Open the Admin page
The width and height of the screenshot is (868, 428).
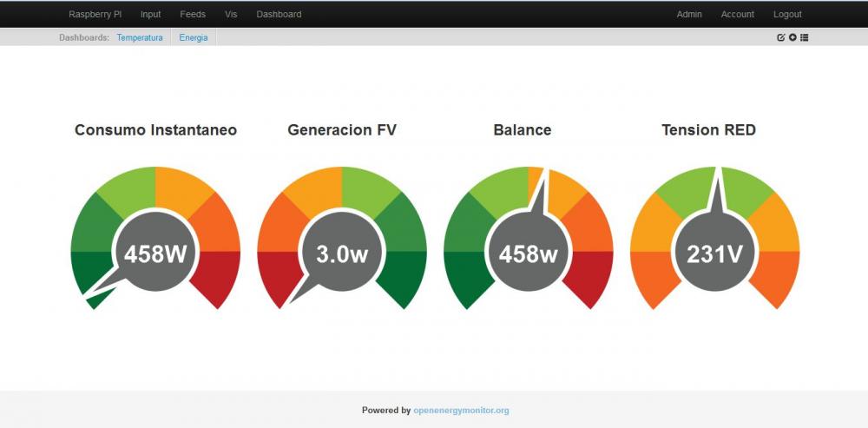tap(689, 15)
